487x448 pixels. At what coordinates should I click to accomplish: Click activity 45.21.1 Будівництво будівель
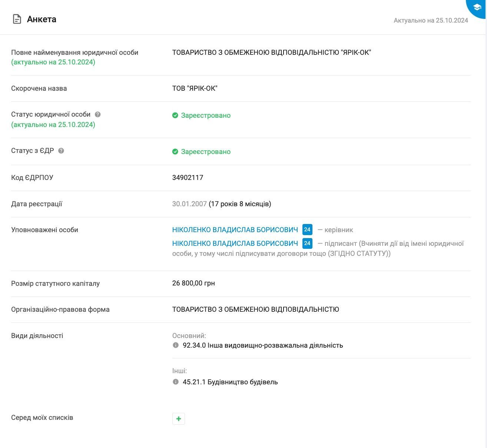(230, 382)
